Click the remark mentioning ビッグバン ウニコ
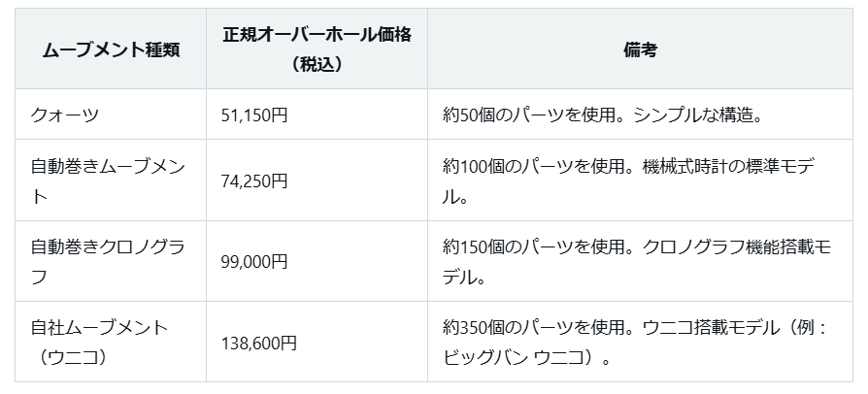The height and width of the screenshot is (394, 868). 635,344
